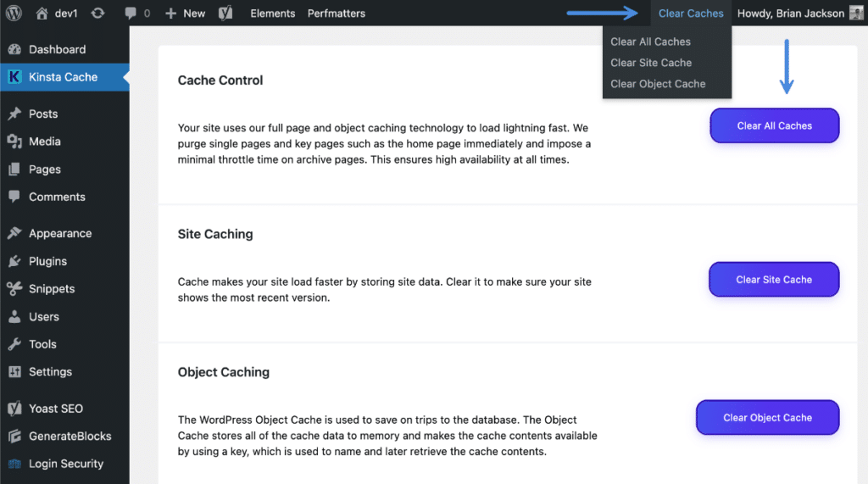Click New in the admin bar

pyautogui.click(x=194, y=14)
